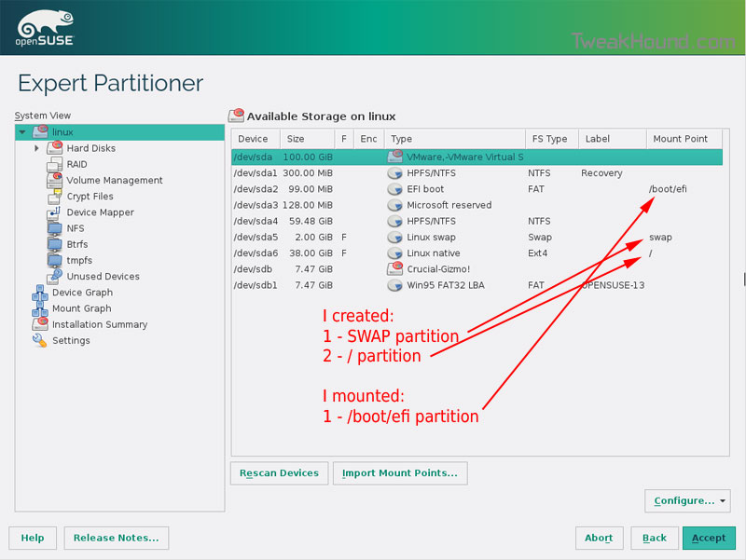Open the Configure dropdown menu

pos(687,500)
